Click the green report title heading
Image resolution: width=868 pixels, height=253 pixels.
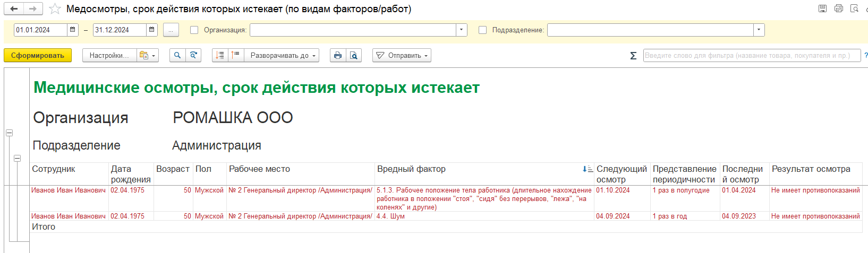257,88
